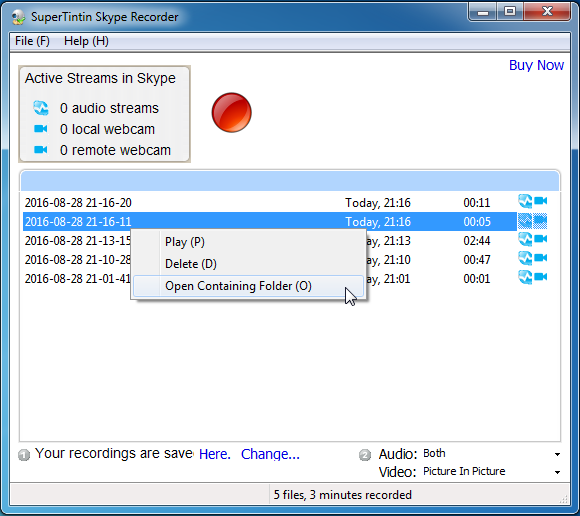Click the Here. recordings folder link
Screen dimensions: 580x516
point(215,454)
